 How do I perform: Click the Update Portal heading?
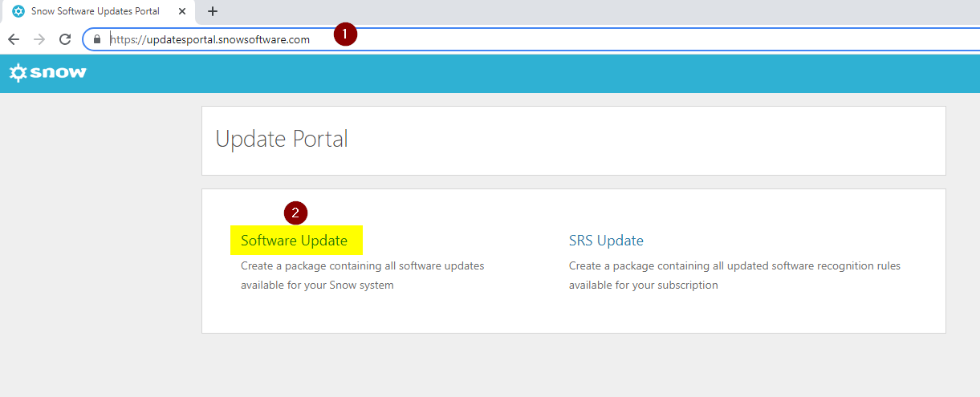(x=282, y=139)
